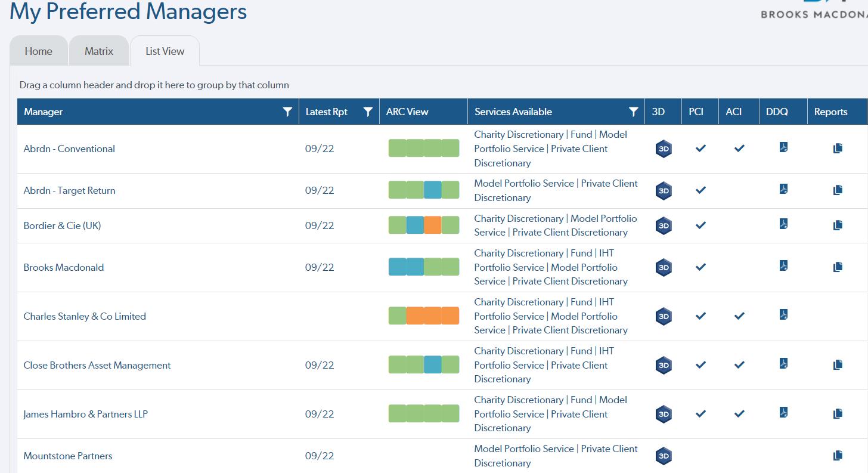Open the Bordier & Cie (UK) manager link
868x473 pixels.
pos(62,225)
